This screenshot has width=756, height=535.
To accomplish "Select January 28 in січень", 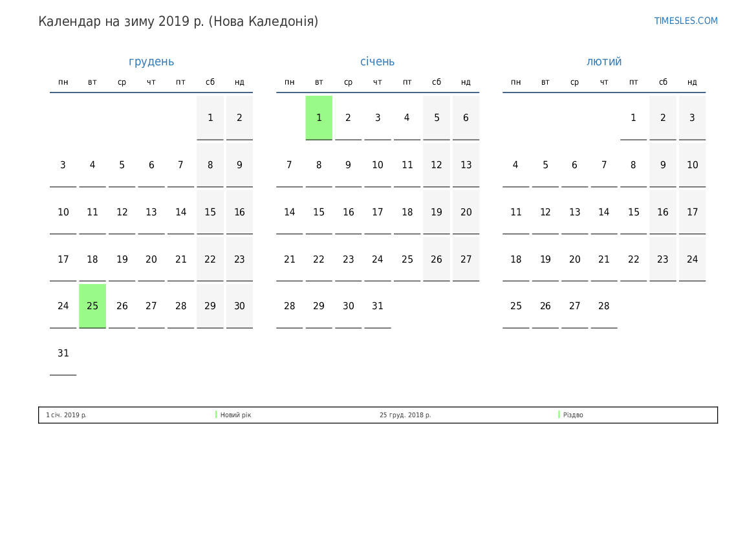I will click(x=289, y=306).
